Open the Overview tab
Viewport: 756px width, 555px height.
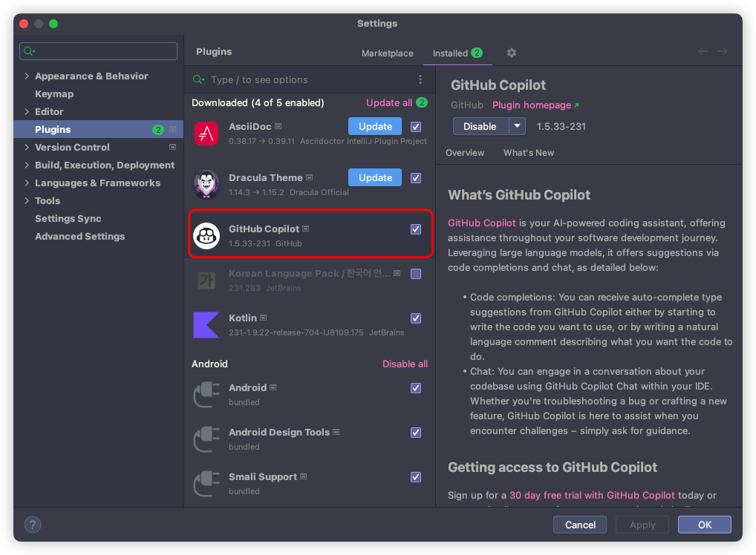click(465, 153)
